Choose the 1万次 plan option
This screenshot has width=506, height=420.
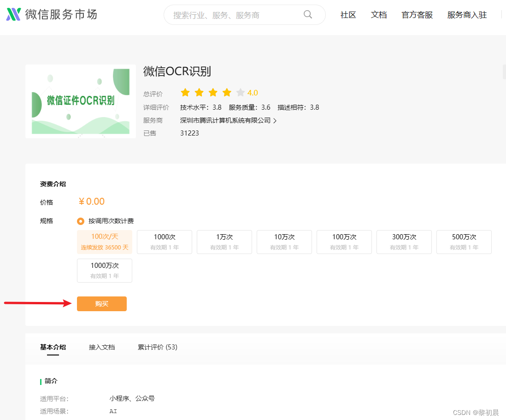[x=224, y=242]
